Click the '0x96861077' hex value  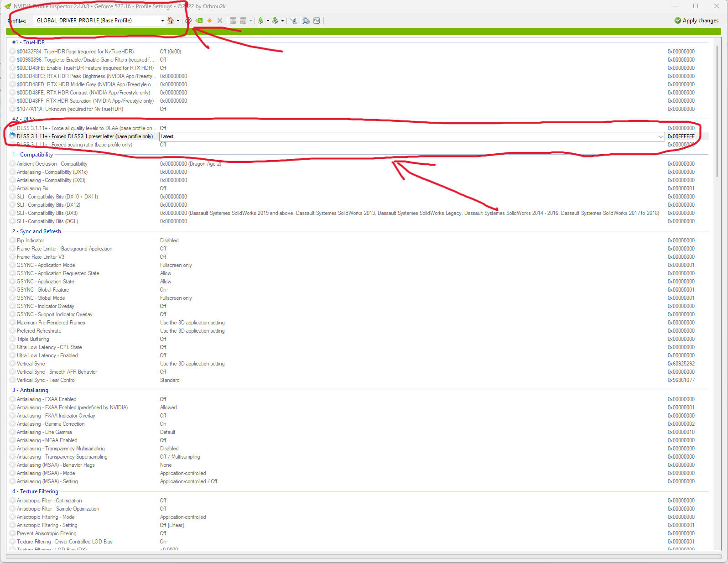(681, 380)
